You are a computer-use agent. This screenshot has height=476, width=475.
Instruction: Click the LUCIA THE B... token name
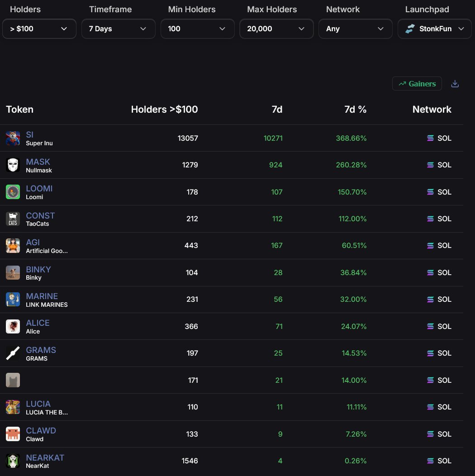pyautogui.click(x=47, y=412)
